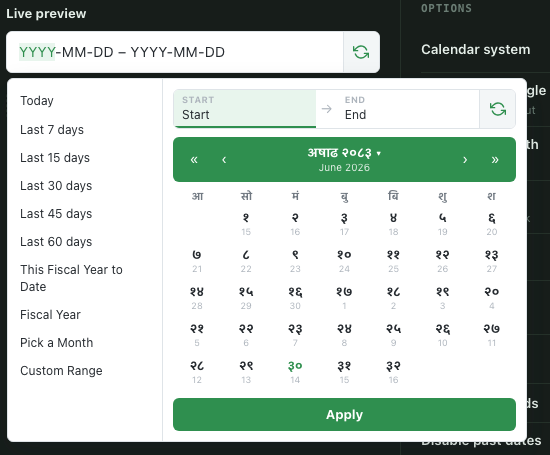Click the YYYY-MM-DD range input

click(x=175, y=52)
